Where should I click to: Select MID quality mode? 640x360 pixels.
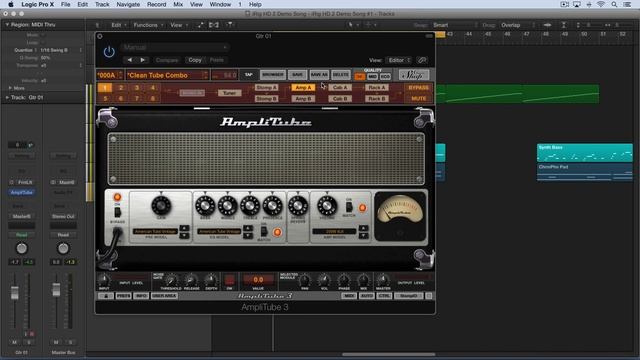(x=372, y=77)
